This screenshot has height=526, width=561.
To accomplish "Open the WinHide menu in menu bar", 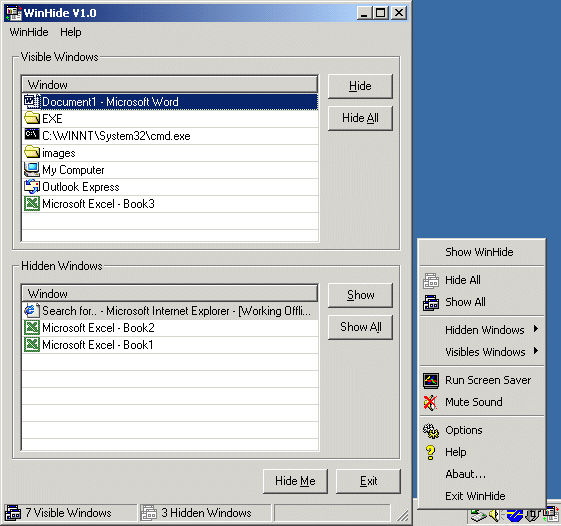I will (x=29, y=32).
